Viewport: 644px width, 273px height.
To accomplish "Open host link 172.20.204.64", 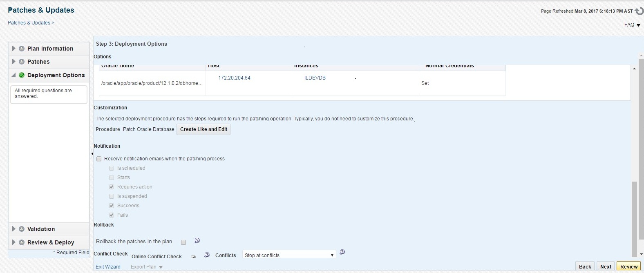I will click(x=234, y=78).
